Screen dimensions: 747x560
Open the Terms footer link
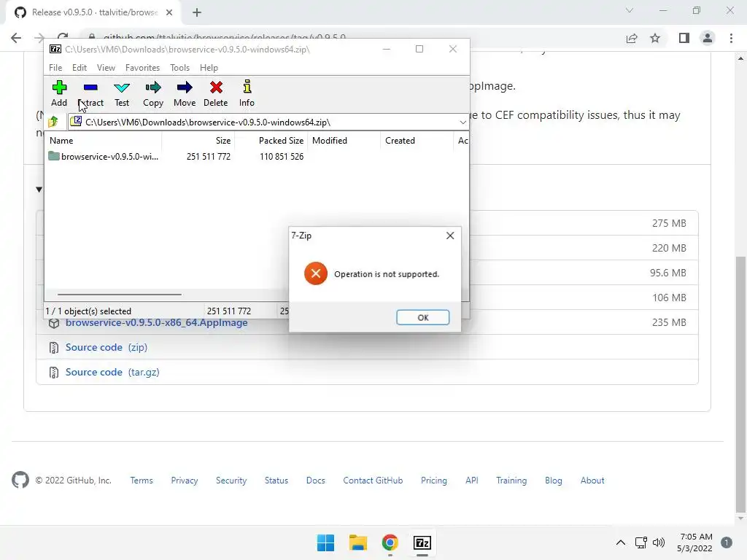142,481
